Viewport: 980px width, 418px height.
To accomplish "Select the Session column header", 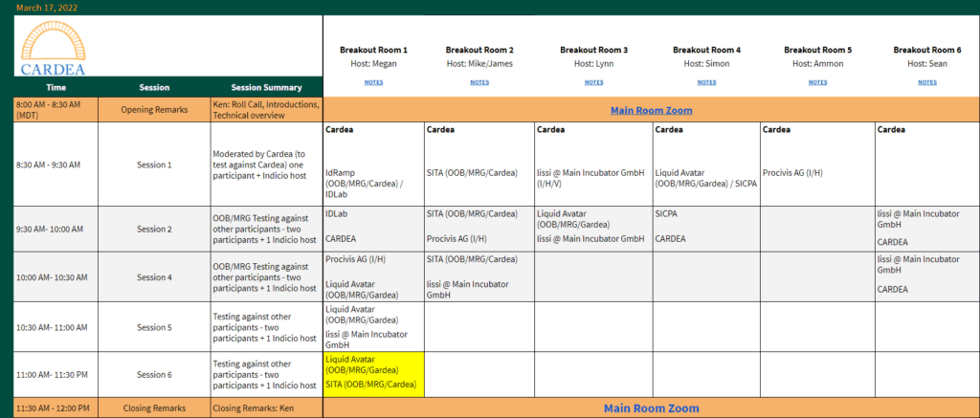I will 154,87.
